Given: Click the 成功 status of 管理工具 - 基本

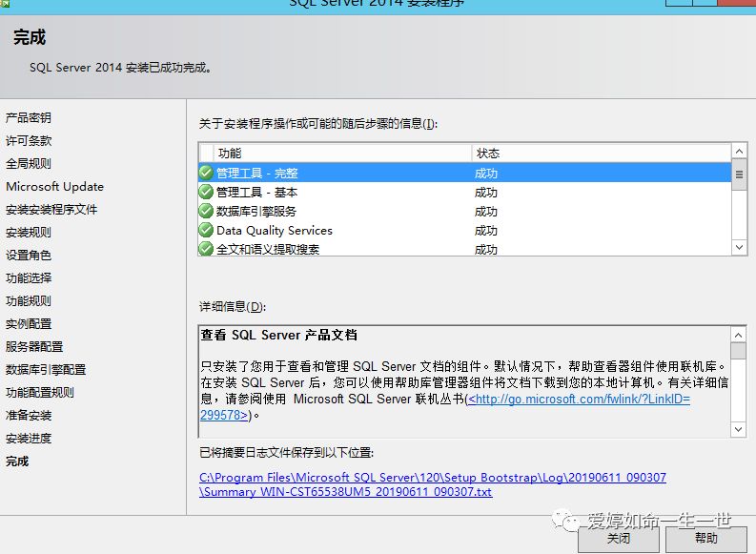Looking at the screenshot, I should click(x=485, y=193).
